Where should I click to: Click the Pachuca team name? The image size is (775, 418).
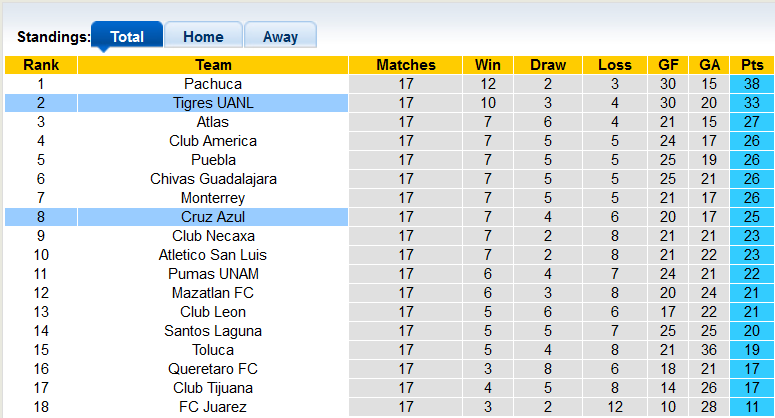coord(213,84)
